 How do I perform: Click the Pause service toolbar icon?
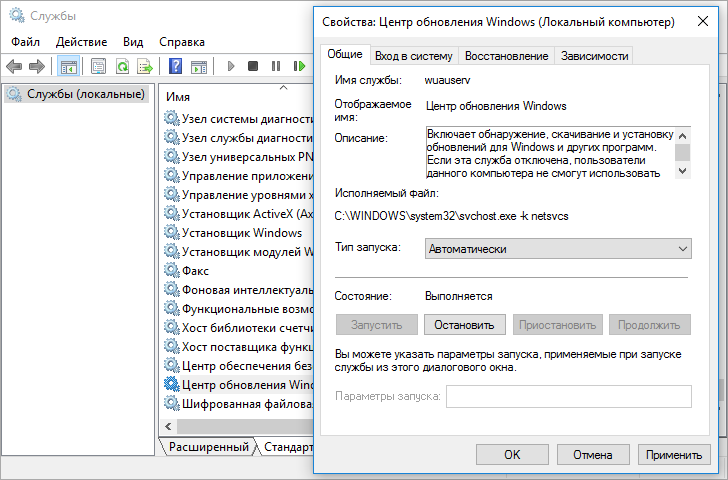click(x=276, y=66)
